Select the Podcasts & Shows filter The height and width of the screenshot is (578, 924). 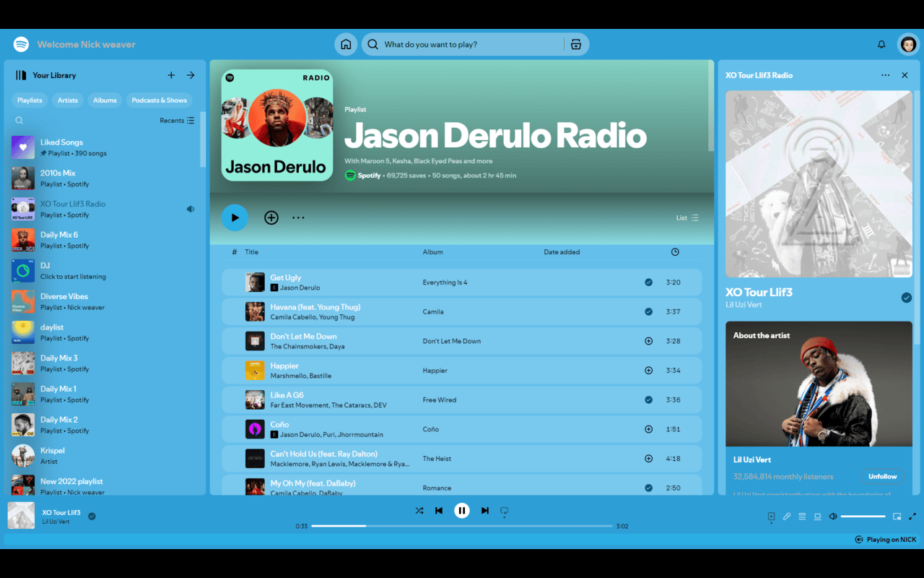point(159,100)
